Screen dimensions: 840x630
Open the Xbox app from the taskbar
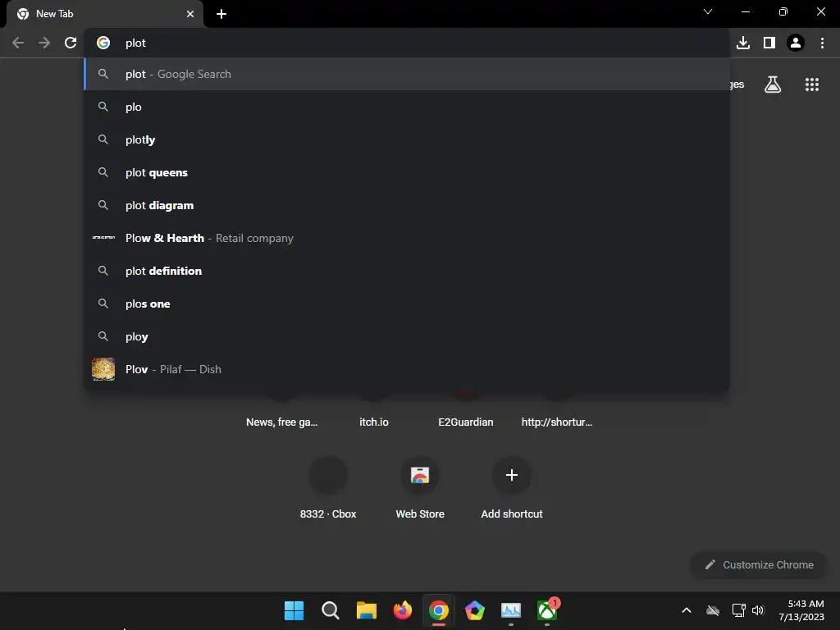point(547,610)
